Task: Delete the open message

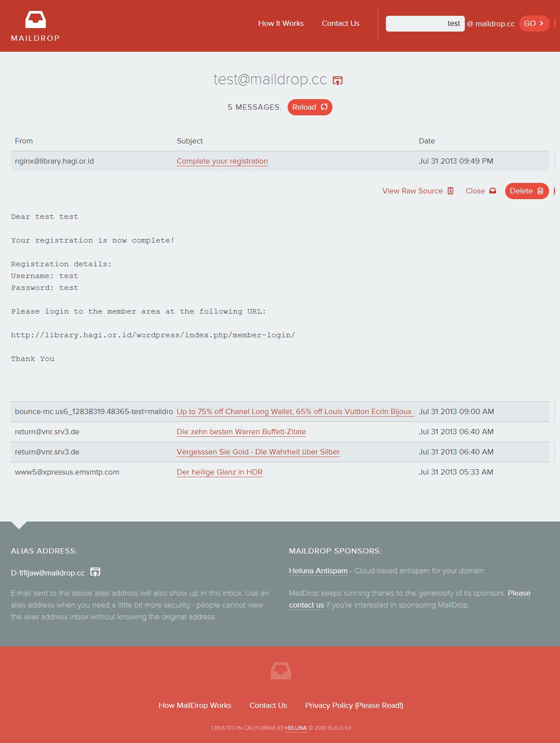Action: (x=527, y=191)
